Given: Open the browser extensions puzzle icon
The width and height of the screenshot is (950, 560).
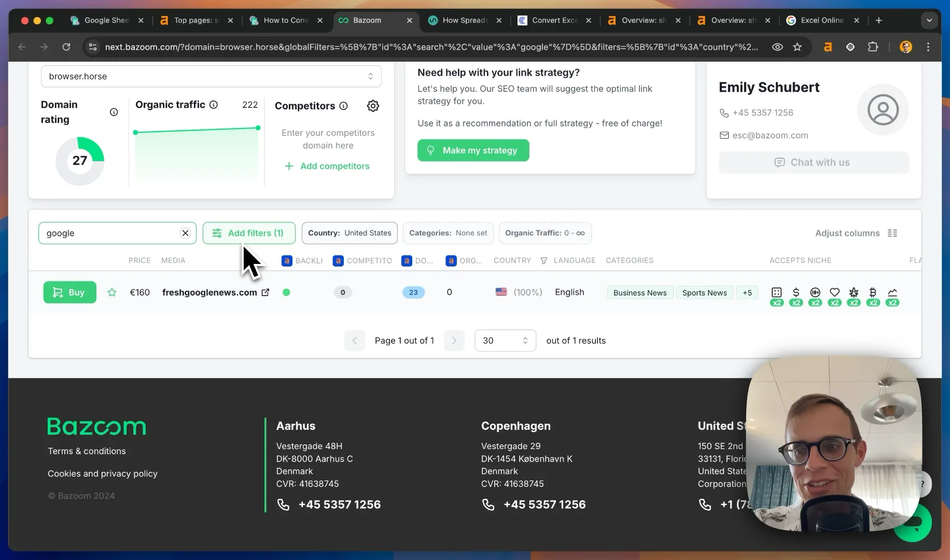Looking at the screenshot, I should 873,47.
